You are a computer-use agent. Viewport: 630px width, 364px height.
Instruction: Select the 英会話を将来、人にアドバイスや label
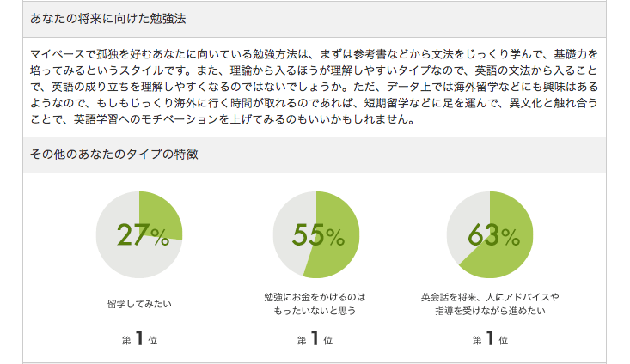(490, 297)
